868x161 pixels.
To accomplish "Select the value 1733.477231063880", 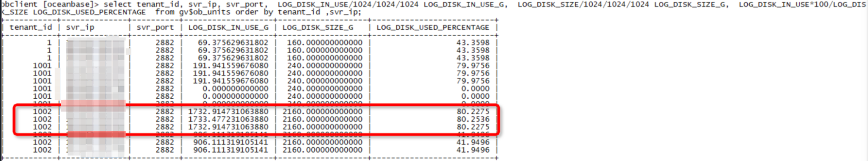I will (x=228, y=120).
